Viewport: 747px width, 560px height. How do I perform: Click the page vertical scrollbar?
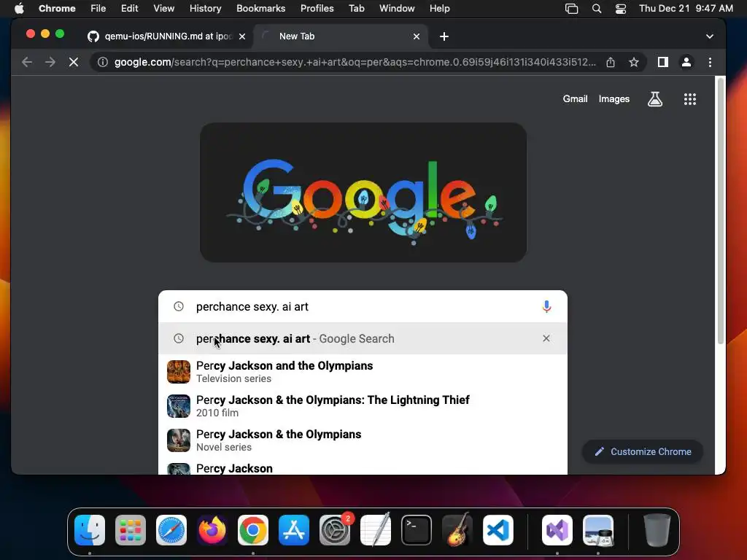coord(720,211)
